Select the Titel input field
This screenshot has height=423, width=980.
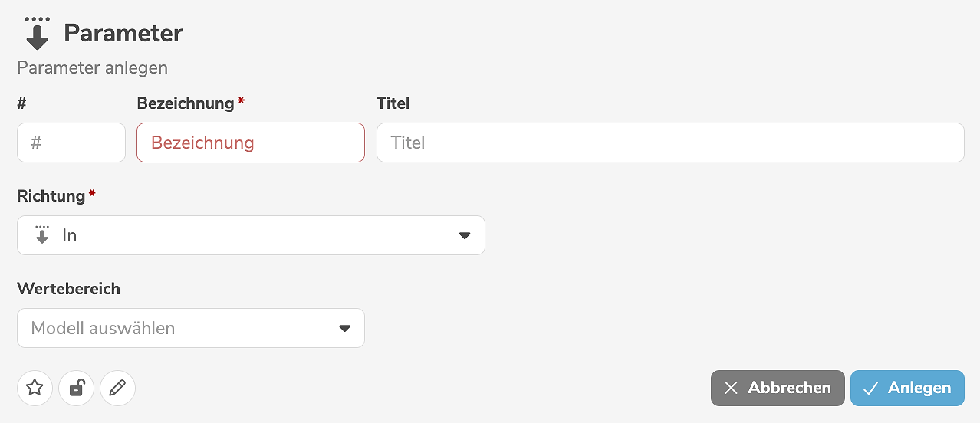pos(669,143)
